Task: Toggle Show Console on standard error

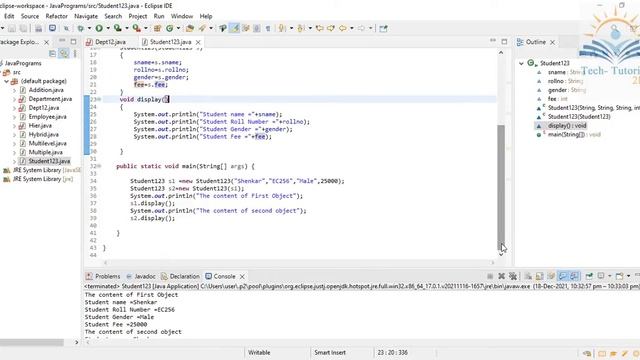Action: (574, 276)
